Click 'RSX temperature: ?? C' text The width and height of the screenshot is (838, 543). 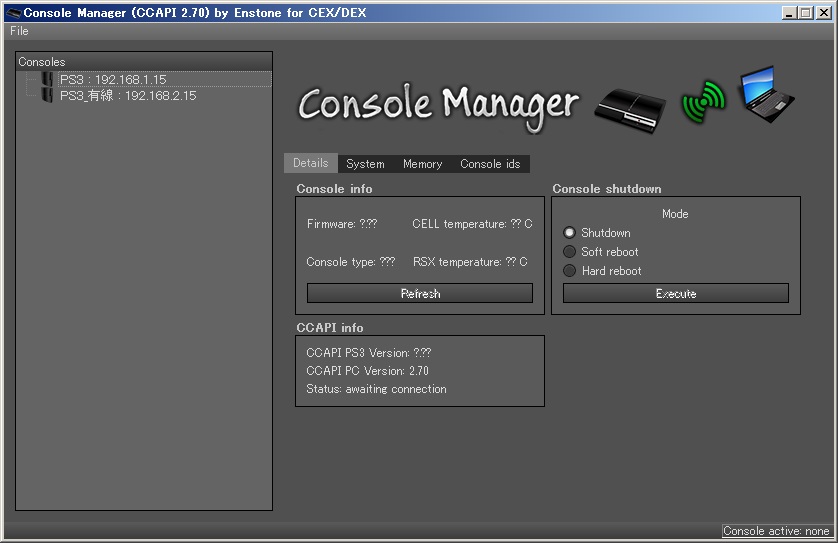coord(470,262)
